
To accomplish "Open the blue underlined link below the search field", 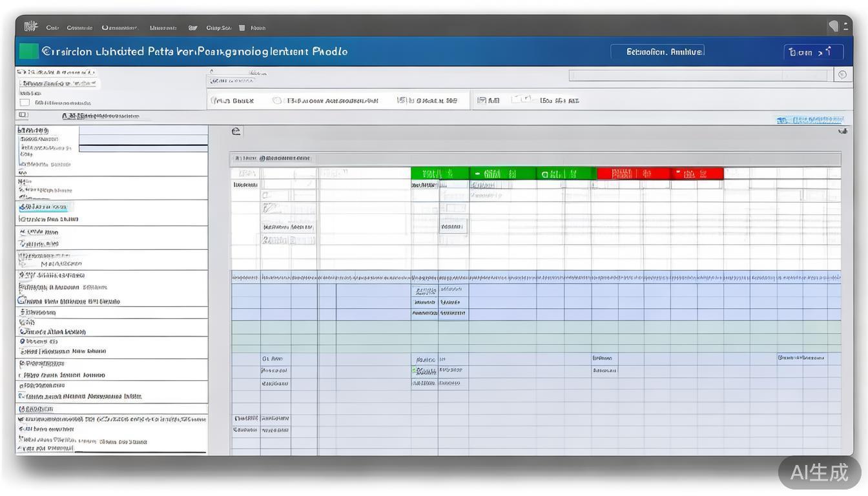I will point(810,120).
